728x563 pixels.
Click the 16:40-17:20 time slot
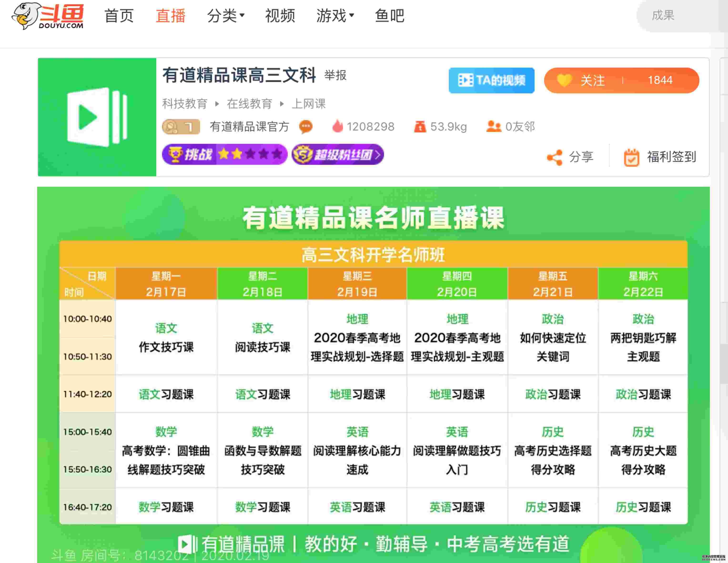87,507
